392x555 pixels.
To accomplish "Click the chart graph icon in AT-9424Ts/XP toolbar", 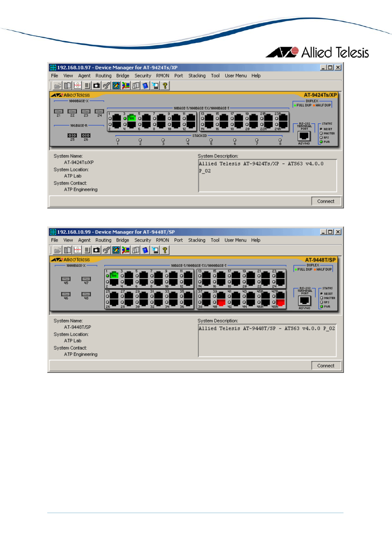I will click(116, 86).
